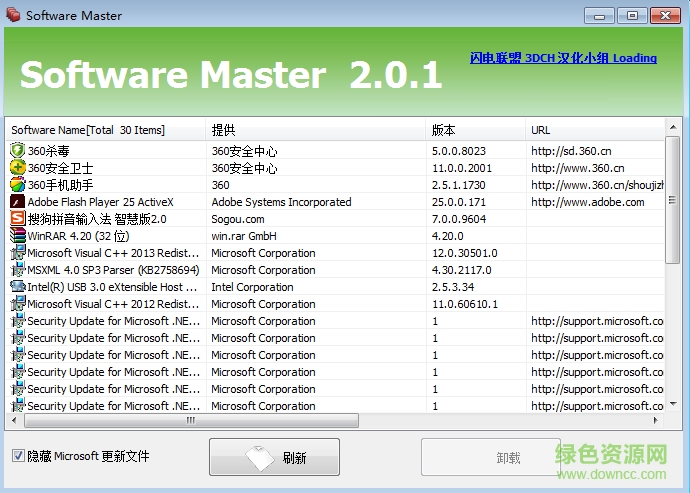Toggle 隐藏 Microsoft 更新文件 checkbox
This screenshot has height=493, width=690.
pyautogui.click(x=18, y=456)
